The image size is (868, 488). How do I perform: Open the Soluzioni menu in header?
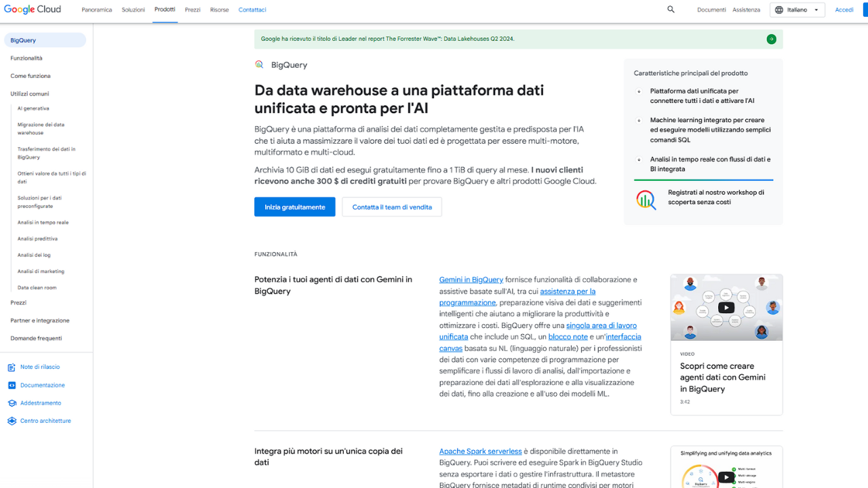[x=134, y=10]
